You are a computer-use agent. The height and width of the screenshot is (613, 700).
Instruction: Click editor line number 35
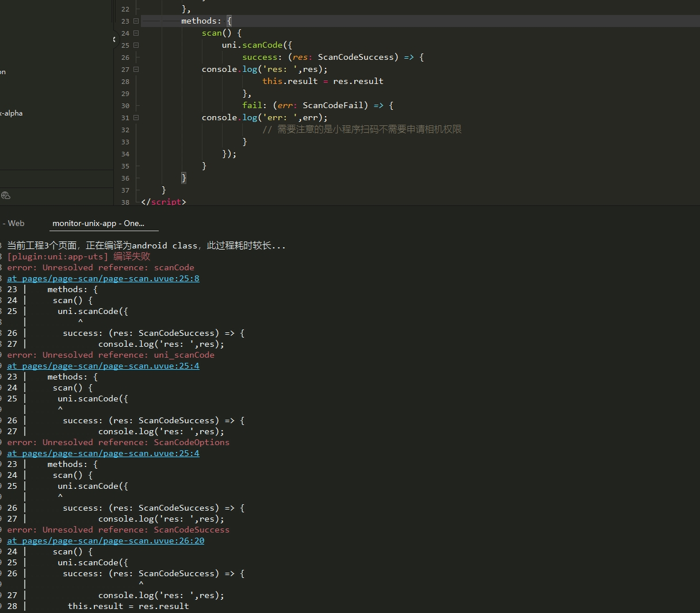click(125, 166)
